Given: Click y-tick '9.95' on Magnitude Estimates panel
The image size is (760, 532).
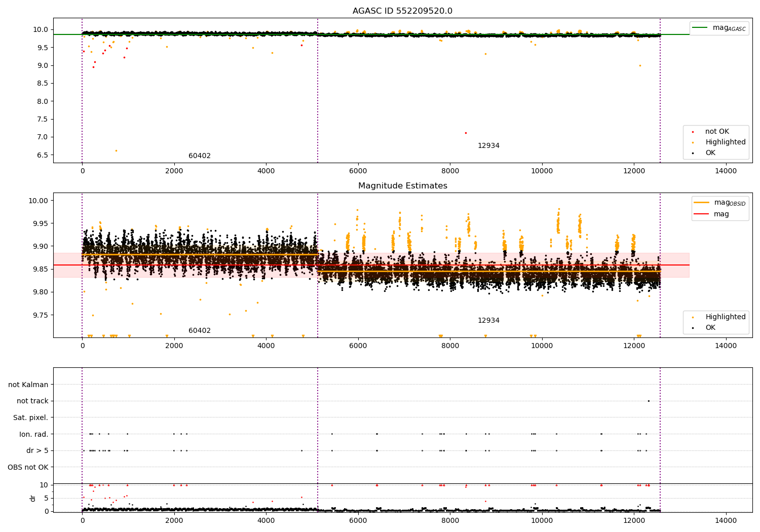Looking at the screenshot, I should (41, 223).
